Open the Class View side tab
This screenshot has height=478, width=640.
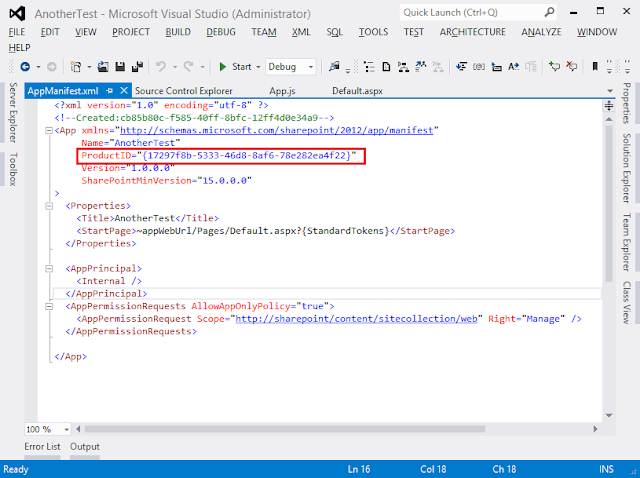[627, 302]
